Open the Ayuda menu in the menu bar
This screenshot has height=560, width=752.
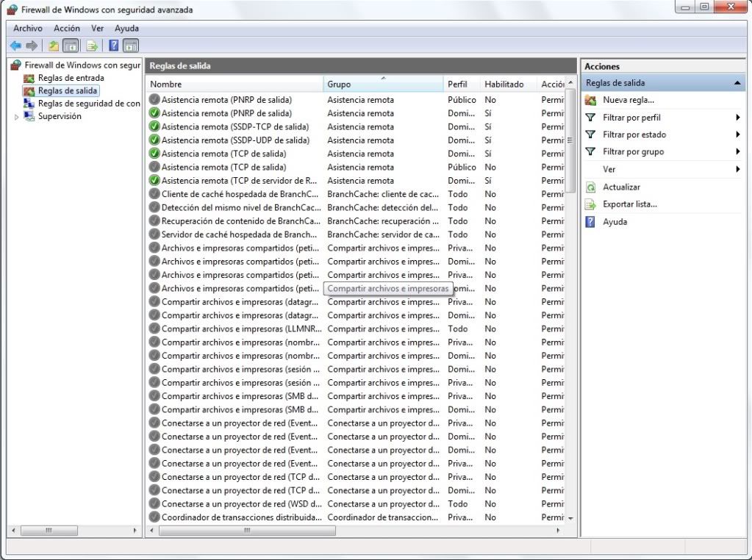(126, 28)
